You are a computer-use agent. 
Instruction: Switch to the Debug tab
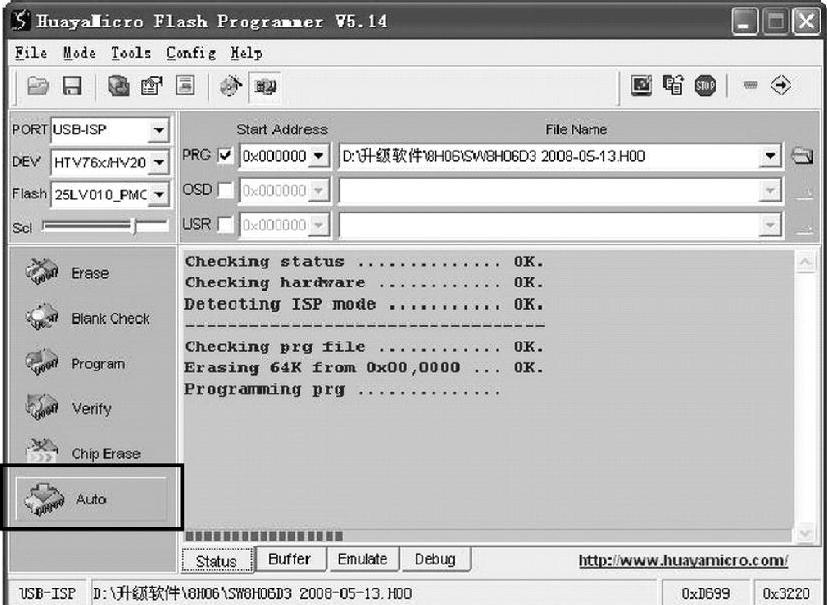pos(435,559)
